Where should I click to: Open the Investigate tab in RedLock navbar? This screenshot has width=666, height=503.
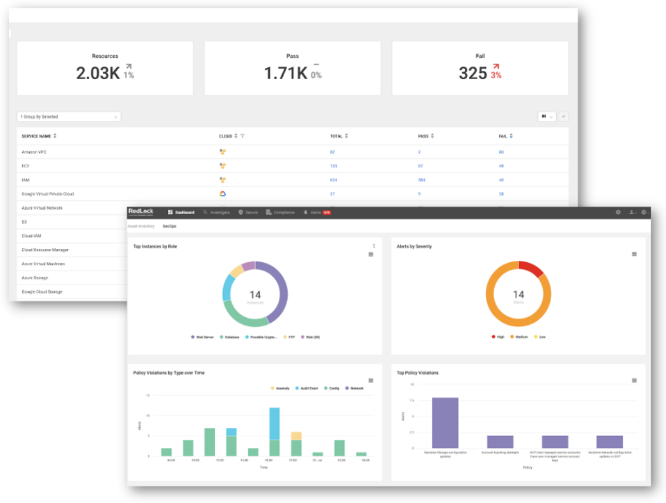[x=217, y=212]
